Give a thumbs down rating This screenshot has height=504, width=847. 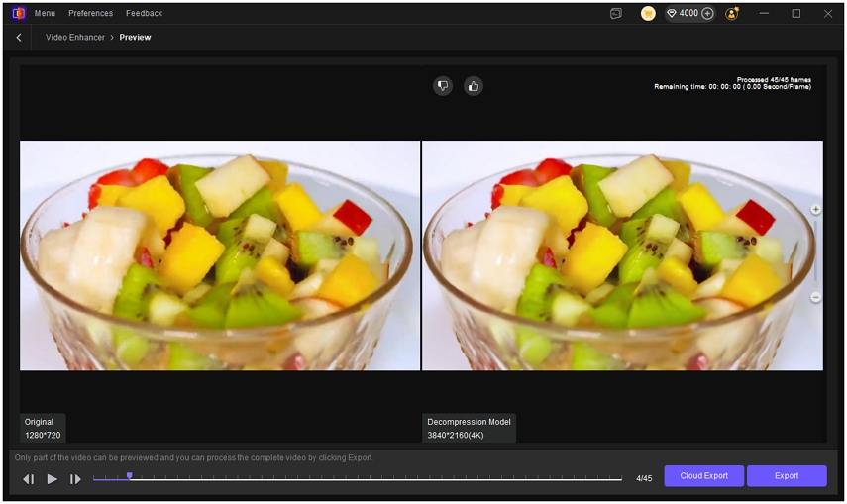click(443, 86)
